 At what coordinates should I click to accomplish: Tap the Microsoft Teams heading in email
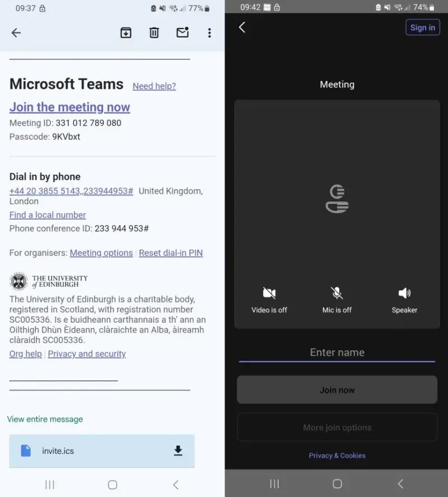point(67,84)
